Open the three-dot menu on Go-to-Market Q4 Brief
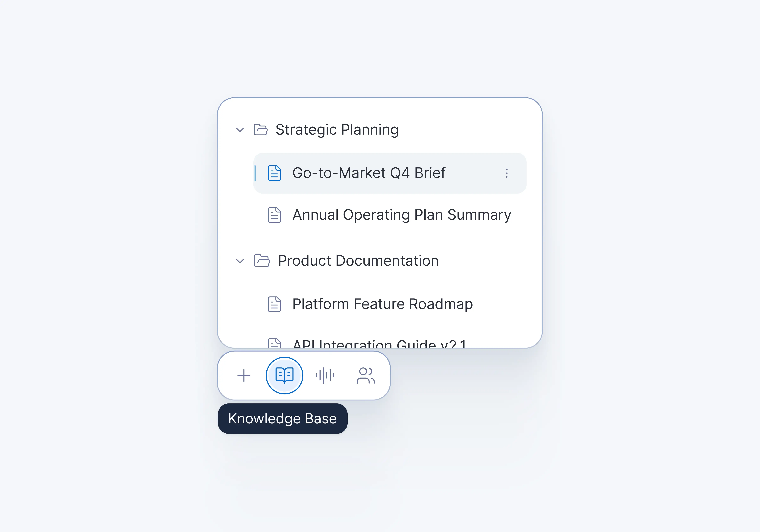The width and height of the screenshot is (760, 532). pos(506,173)
